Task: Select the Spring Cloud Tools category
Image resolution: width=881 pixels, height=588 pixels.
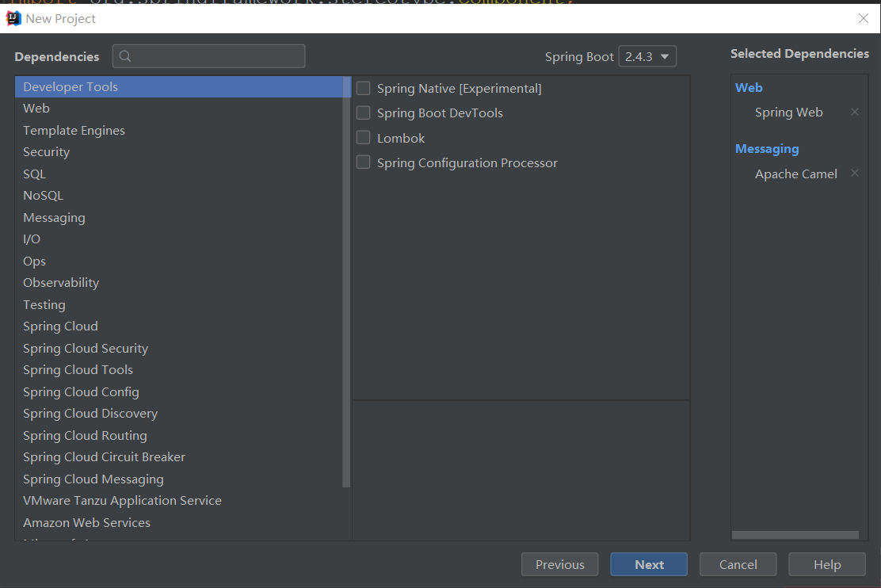Action: [x=179, y=370]
